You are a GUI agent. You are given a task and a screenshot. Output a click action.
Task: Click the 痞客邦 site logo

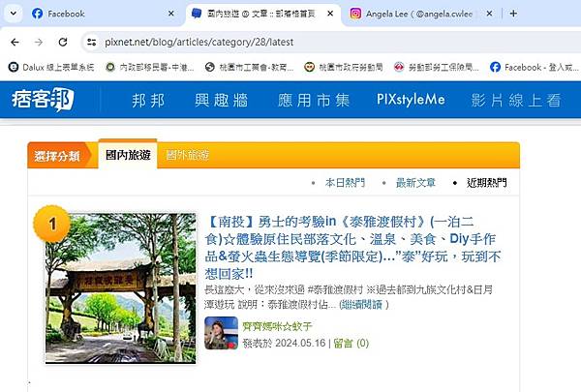pyautogui.click(x=43, y=100)
